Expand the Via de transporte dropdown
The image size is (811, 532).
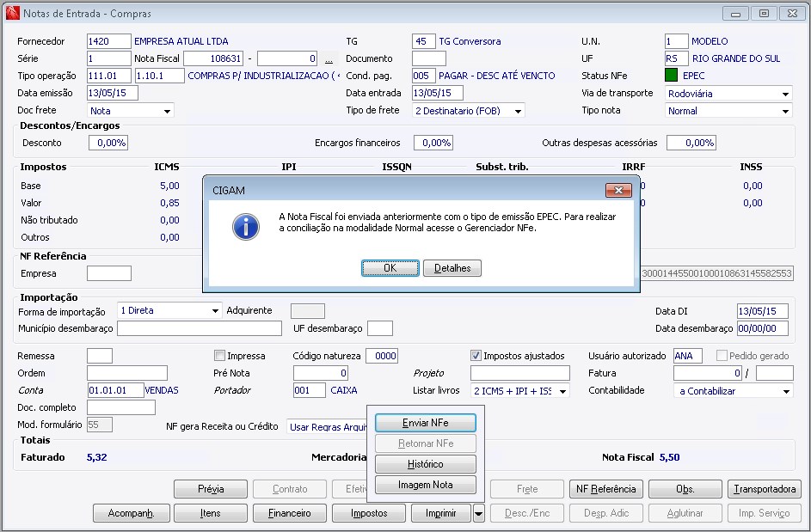coord(785,94)
